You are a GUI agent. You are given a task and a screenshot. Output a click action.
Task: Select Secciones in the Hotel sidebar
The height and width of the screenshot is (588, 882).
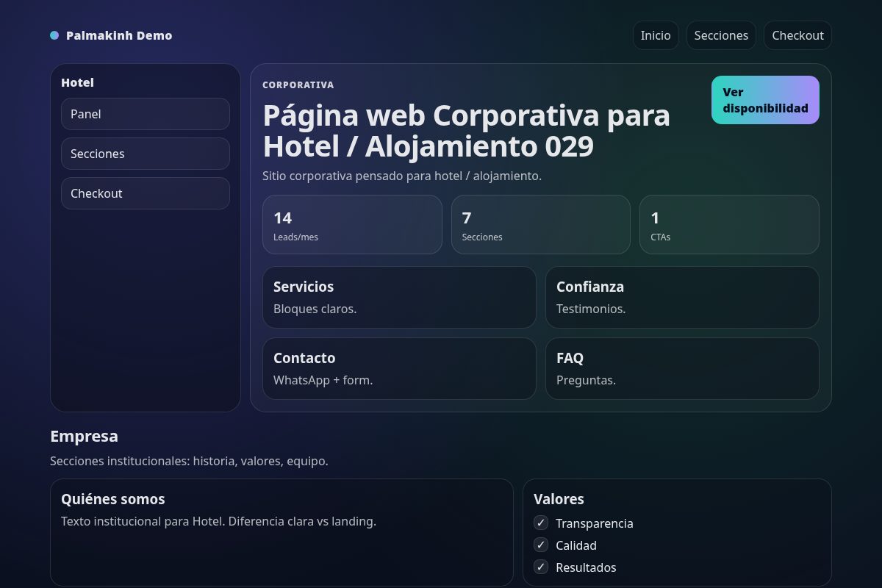click(x=145, y=154)
